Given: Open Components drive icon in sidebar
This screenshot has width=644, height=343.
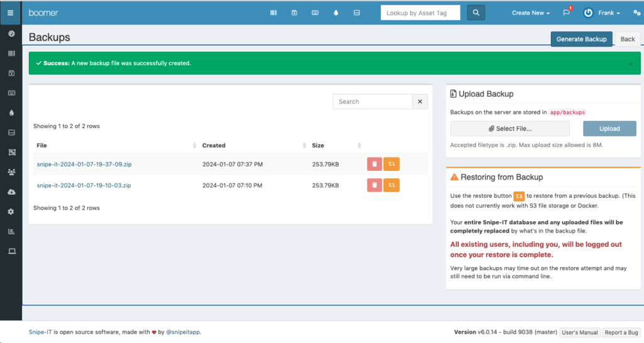Looking at the screenshot, I should tap(11, 133).
